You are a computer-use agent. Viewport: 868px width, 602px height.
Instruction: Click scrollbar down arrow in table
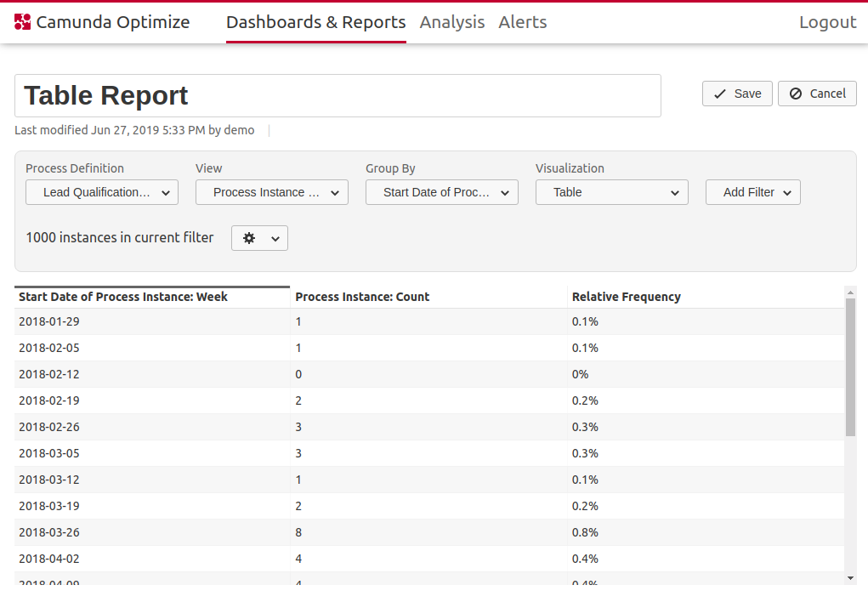(850, 578)
